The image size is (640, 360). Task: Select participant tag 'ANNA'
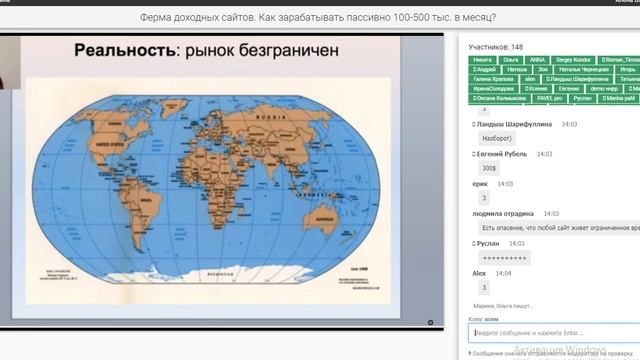pyautogui.click(x=537, y=60)
